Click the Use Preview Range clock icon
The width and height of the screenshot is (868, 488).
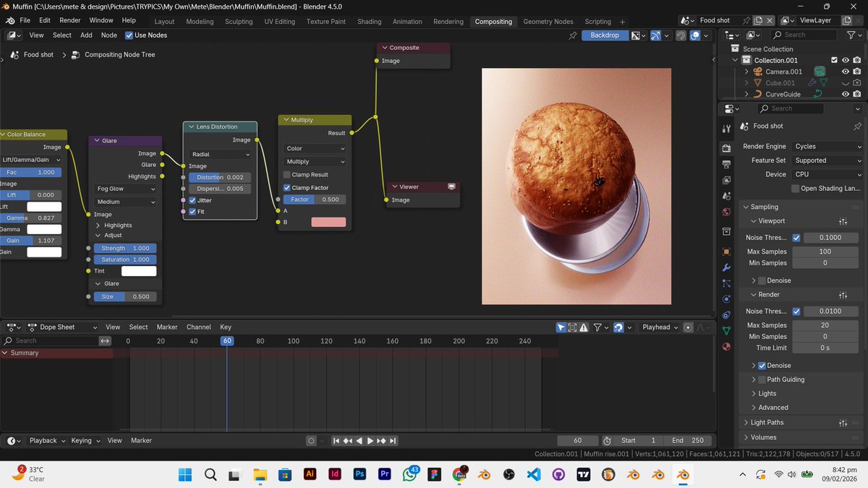pos(608,440)
